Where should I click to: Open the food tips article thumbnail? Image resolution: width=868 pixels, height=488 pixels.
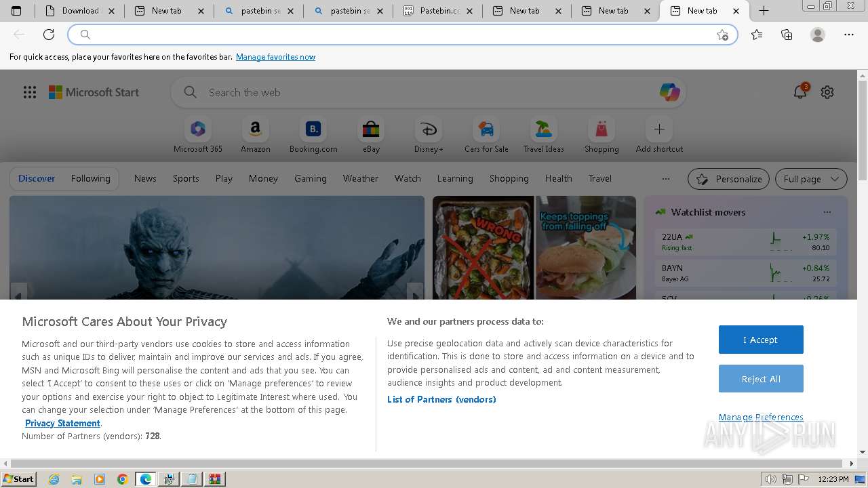tap(534, 247)
